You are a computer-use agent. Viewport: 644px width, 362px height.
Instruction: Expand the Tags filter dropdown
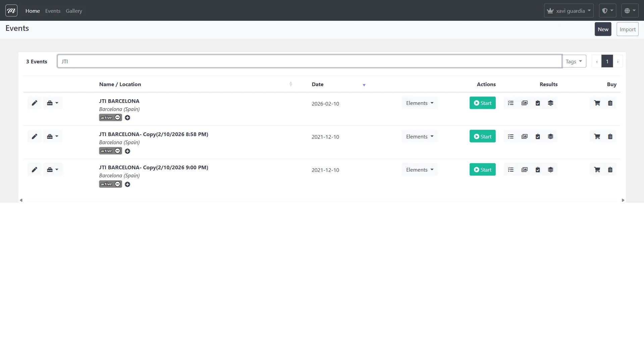point(574,61)
